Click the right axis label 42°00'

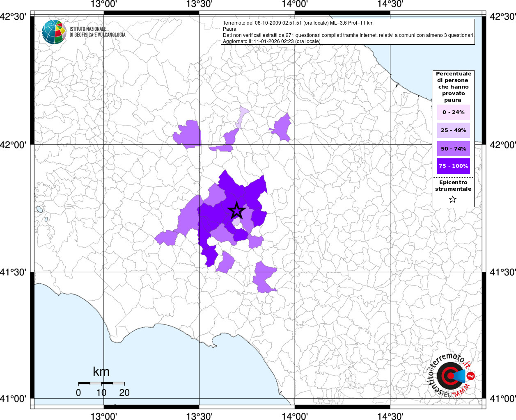pyautogui.click(x=502, y=145)
